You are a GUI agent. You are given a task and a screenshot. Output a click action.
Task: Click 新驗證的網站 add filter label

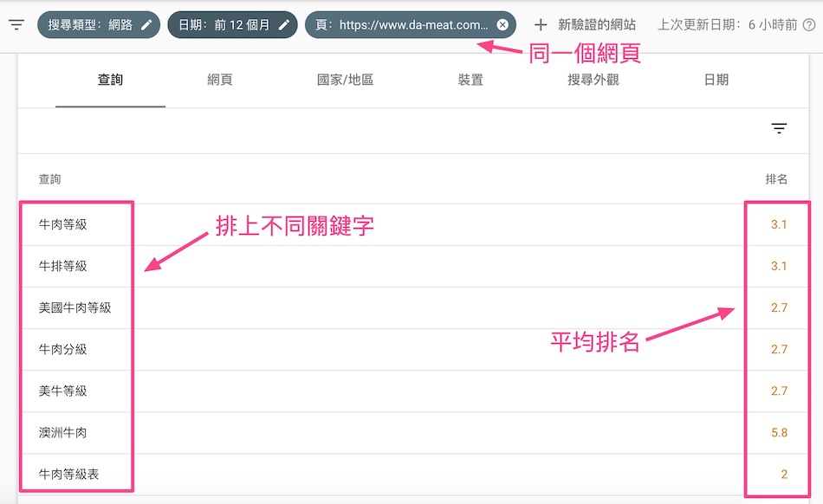point(597,24)
